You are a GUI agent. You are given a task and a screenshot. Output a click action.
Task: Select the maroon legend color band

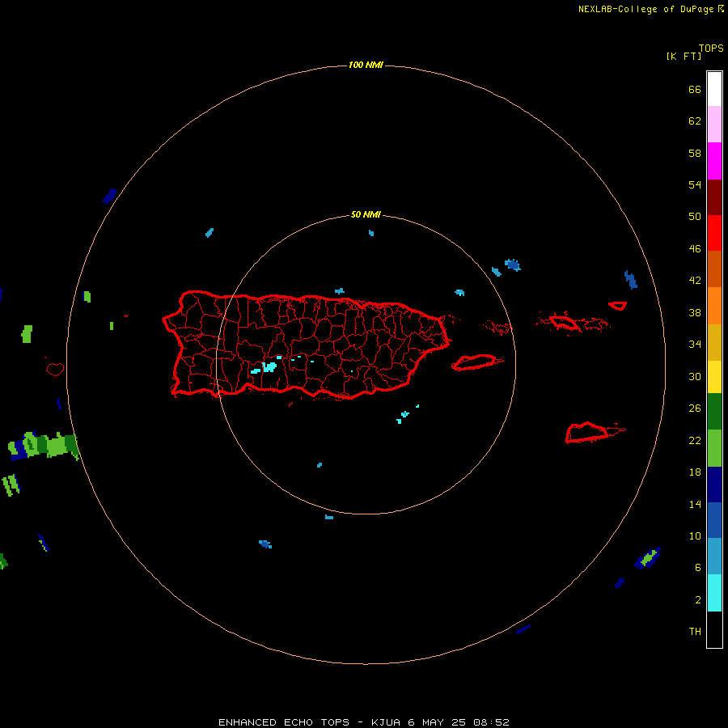(714, 197)
